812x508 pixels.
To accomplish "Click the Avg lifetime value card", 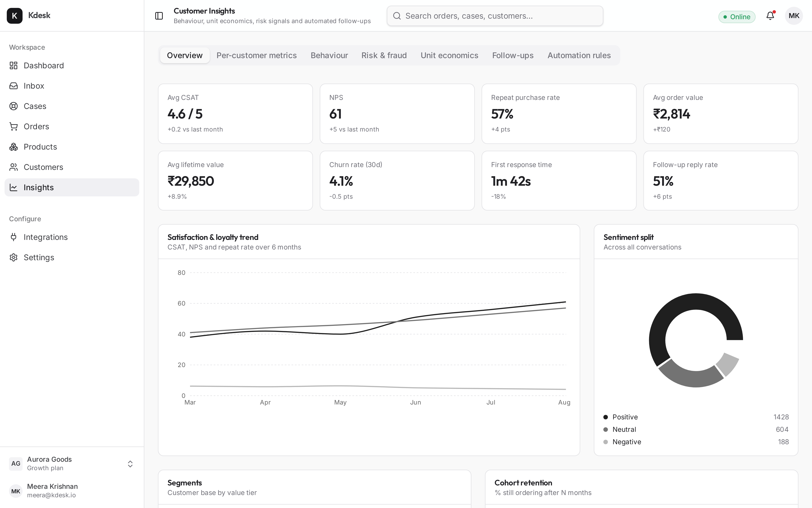I will [x=235, y=181].
